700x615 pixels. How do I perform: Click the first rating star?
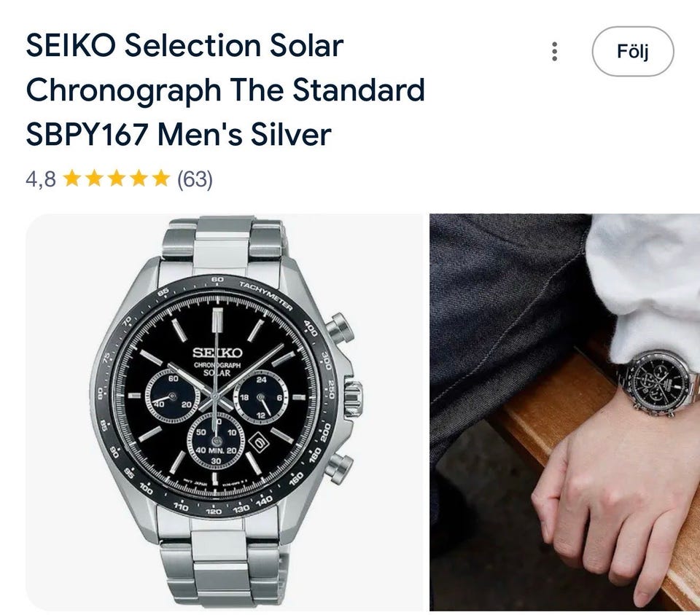click(72, 179)
